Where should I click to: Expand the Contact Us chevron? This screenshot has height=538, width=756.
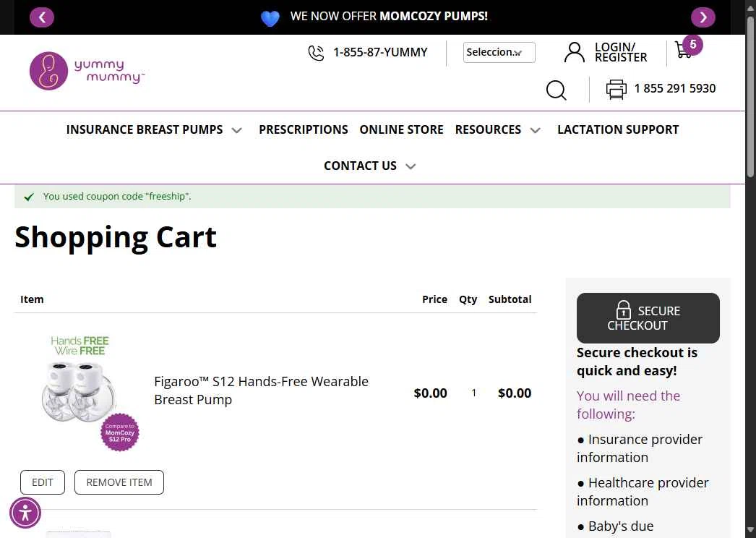click(x=411, y=166)
